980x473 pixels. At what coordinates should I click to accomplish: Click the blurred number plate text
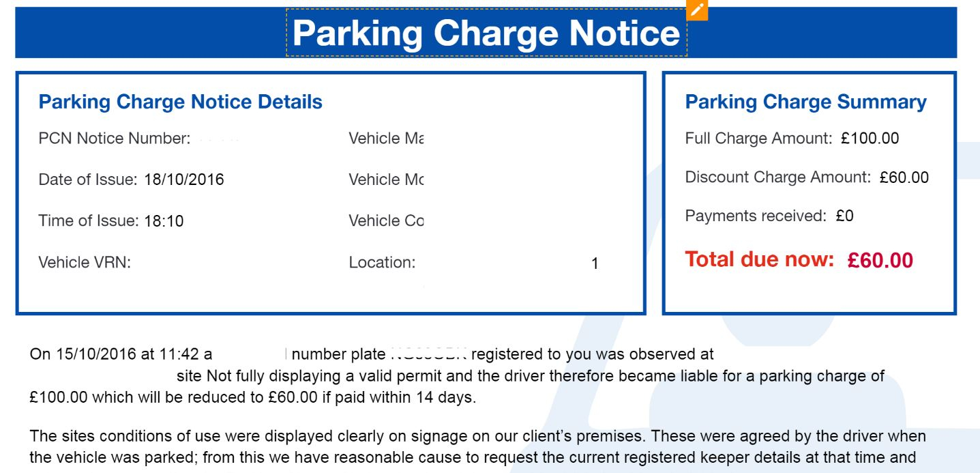pyautogui.click(x=429, y=354)
